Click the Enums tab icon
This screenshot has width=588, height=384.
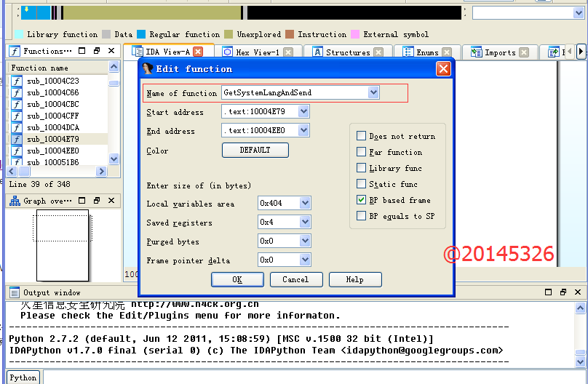pyautogui.click(x=408, y=52)
